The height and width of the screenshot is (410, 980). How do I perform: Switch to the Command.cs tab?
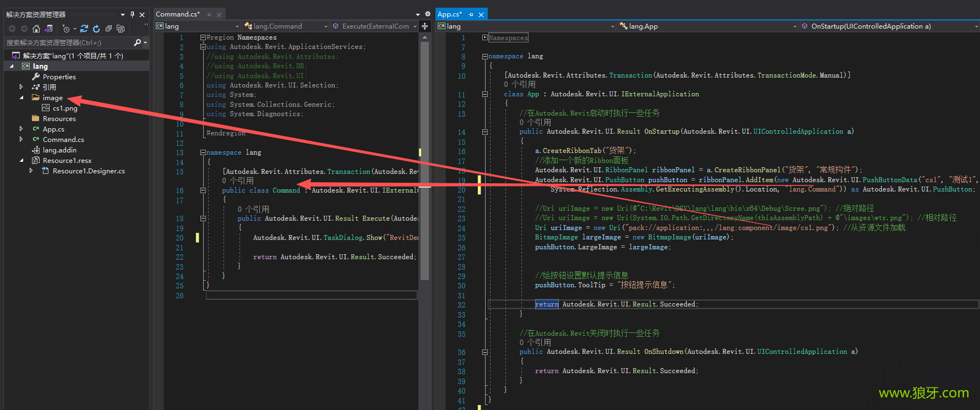[177, 14]
